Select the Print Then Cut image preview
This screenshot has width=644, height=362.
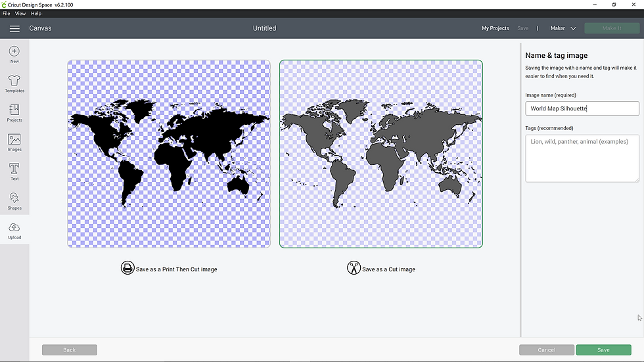(x=169, y=154)
